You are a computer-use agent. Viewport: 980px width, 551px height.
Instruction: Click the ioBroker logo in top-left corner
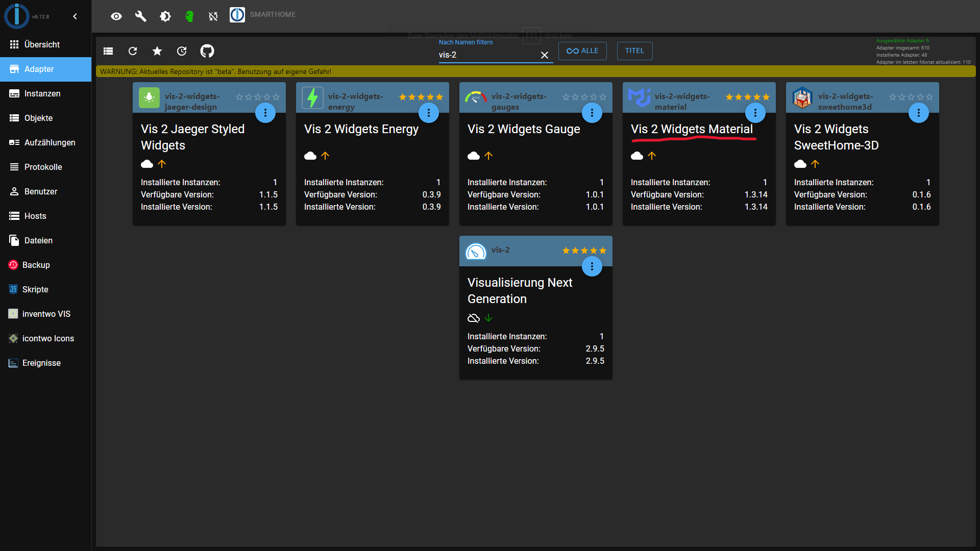(x=17, y=16)
